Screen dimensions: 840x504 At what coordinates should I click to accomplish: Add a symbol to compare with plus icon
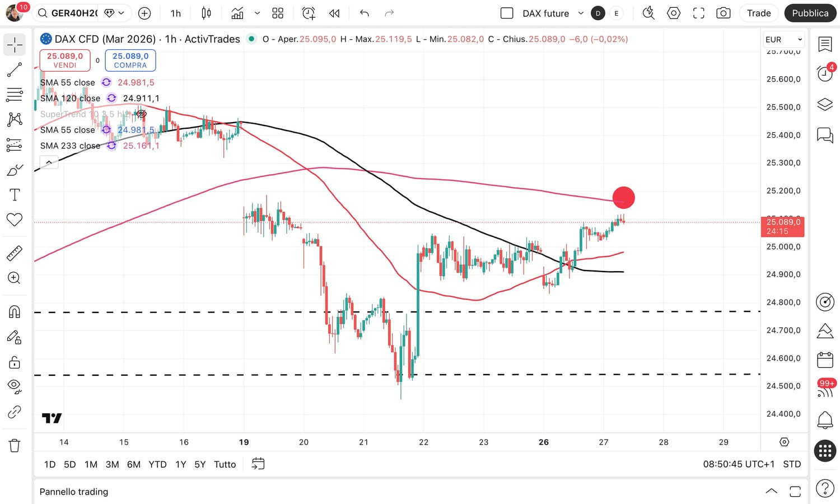144,13
